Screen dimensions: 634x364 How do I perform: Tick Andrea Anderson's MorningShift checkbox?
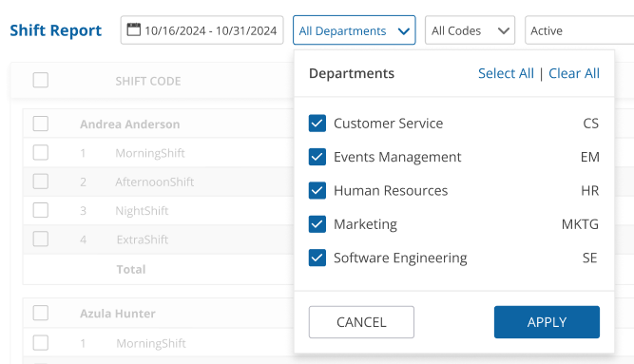tap(41, 153)
